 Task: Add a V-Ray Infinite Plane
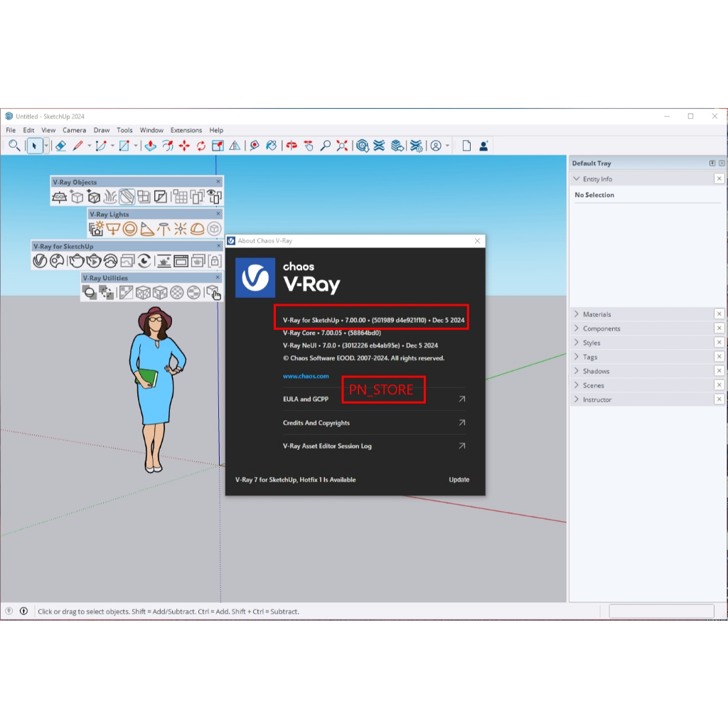[x=60, y=197]
